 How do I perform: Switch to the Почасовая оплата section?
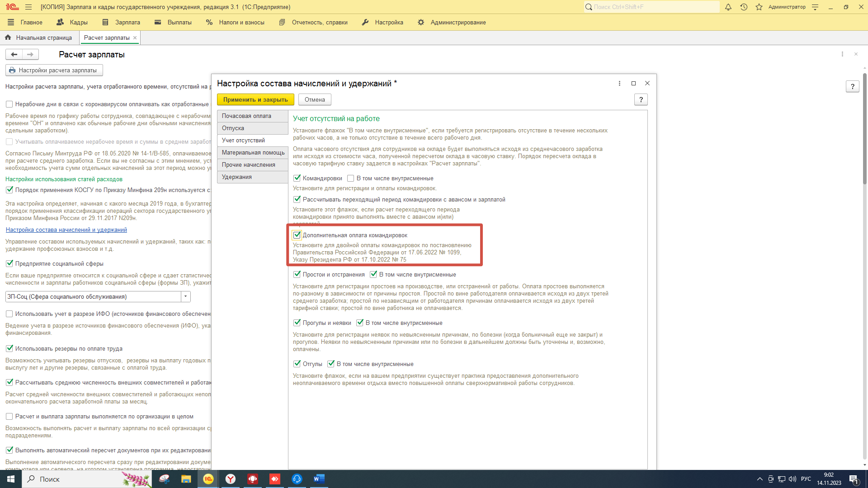click(252, 116)
